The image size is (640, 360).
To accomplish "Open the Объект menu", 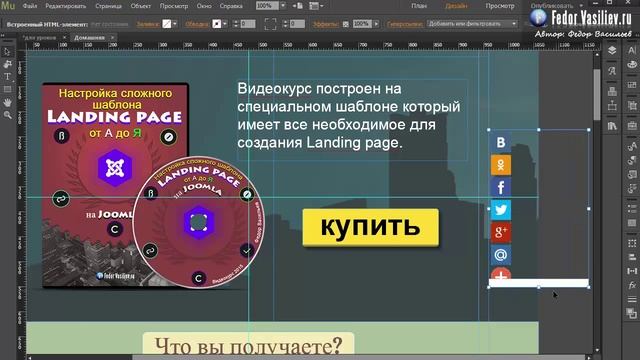I will tap(141, 6).
